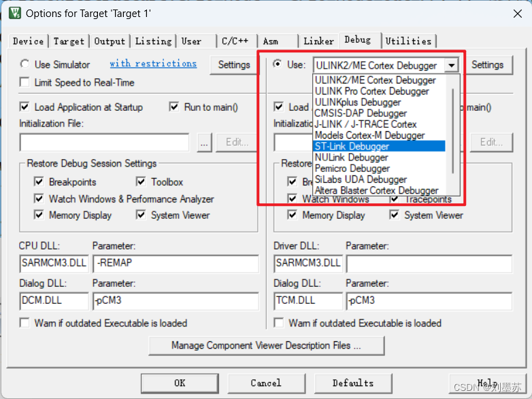Click simulator -pCM3 parameter field

point(176,301)
